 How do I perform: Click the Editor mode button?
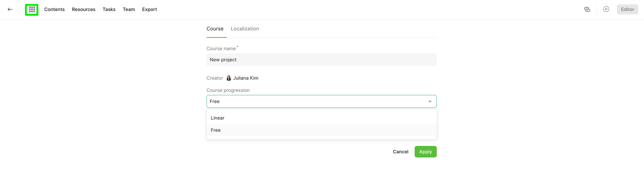click(x=627, y=9)
